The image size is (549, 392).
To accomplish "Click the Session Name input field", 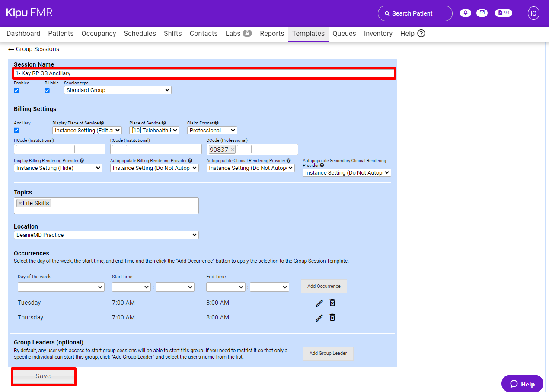I will 204,73.
